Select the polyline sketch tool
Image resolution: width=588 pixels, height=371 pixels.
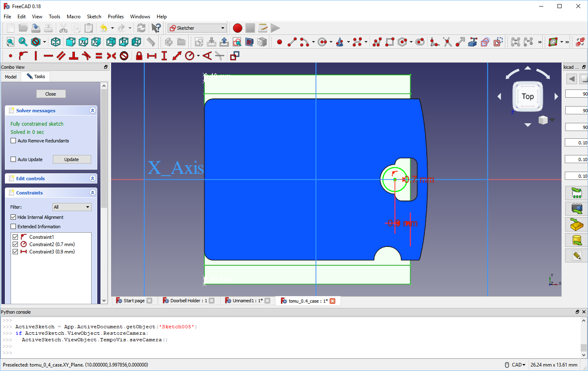tap(377, 42)
